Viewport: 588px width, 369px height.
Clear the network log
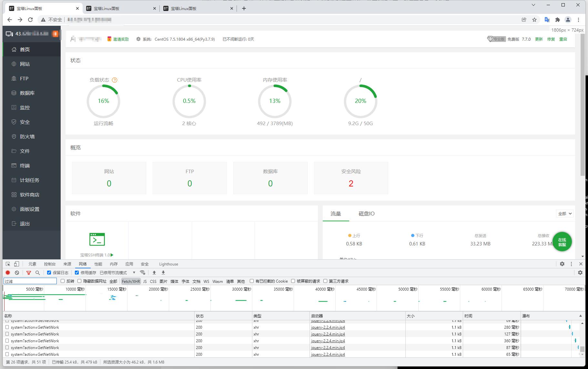click(17, 273)
